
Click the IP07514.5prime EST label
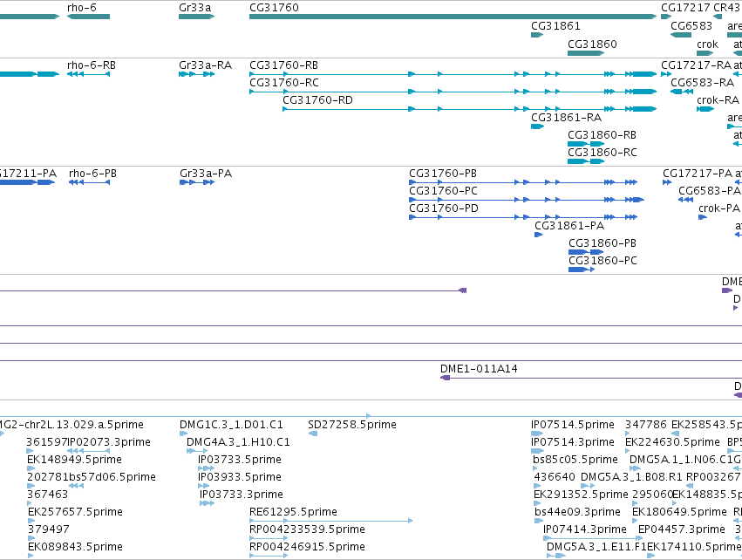pos(573,425)
